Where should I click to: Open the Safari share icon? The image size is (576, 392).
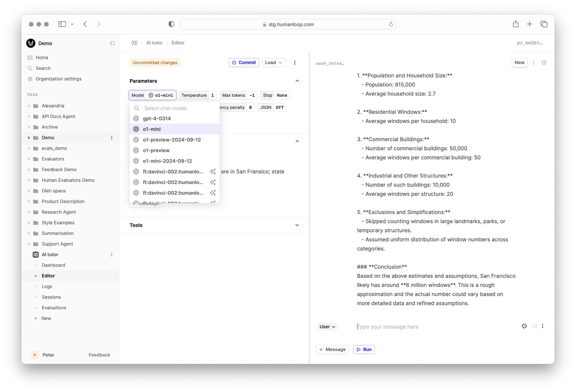[x=516, y=24]
